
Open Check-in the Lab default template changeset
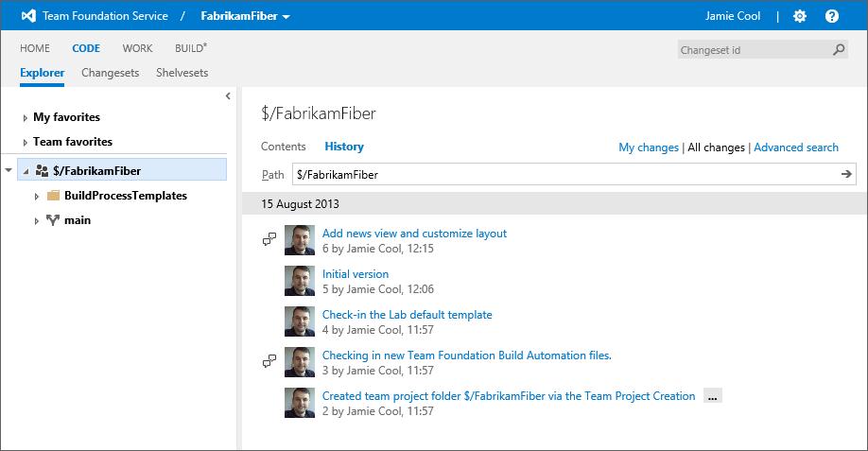point(407,314)
